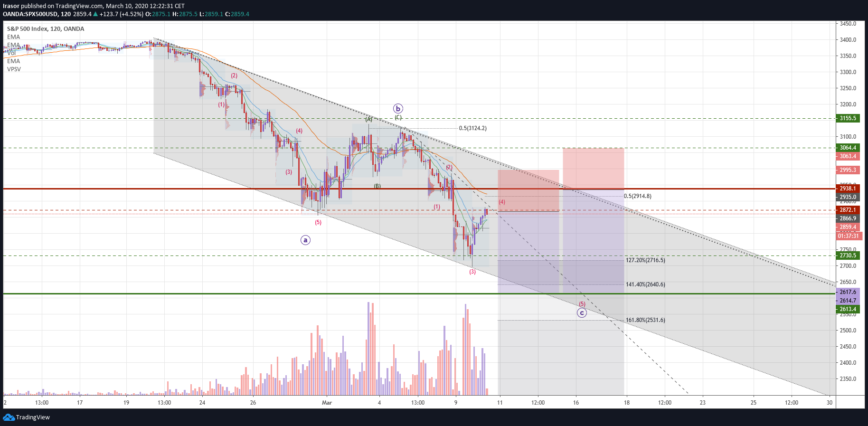The height and width of the screenshot is (426, 868).
Task: Select the 3064.4 green price label
Action: 848,148
